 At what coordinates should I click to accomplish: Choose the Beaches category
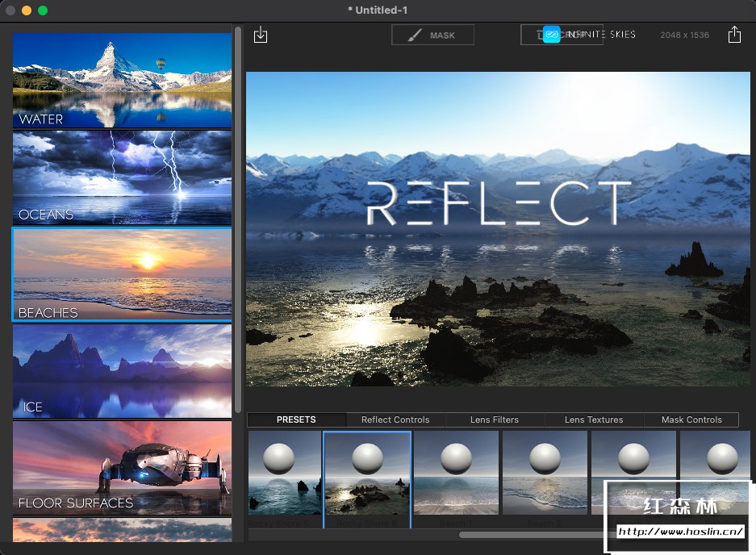click(122, 275)
